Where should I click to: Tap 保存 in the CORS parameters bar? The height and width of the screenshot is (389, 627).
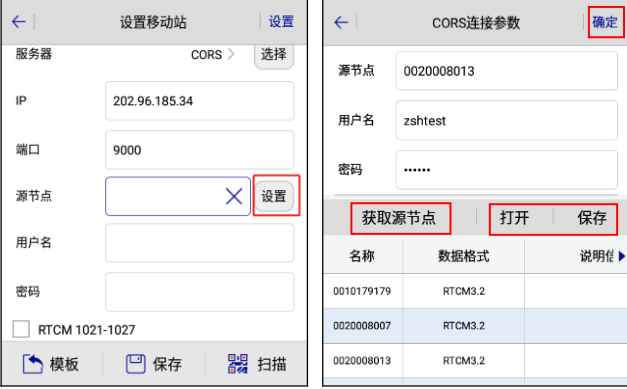592,218
